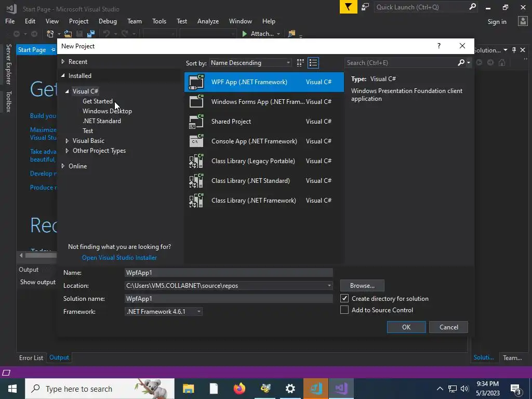The height and width of the screenshot is (399, 532).
Task: Open the File menu
Action: (x=10, y=21)
